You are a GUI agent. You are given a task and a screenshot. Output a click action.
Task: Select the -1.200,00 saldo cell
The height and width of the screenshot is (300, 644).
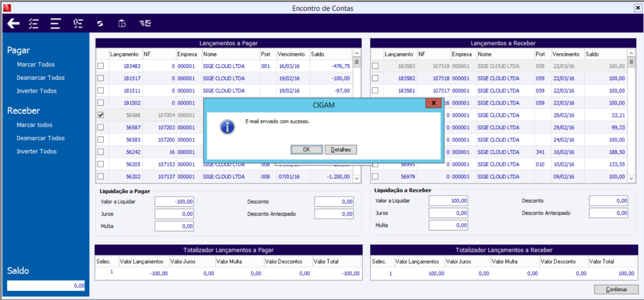(331, 176)
